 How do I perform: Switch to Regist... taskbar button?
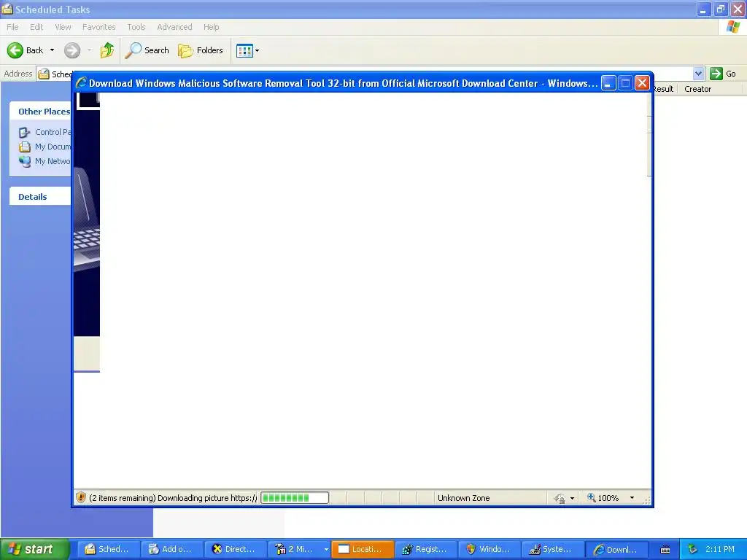pyautogui.click(x=426, y=549)
